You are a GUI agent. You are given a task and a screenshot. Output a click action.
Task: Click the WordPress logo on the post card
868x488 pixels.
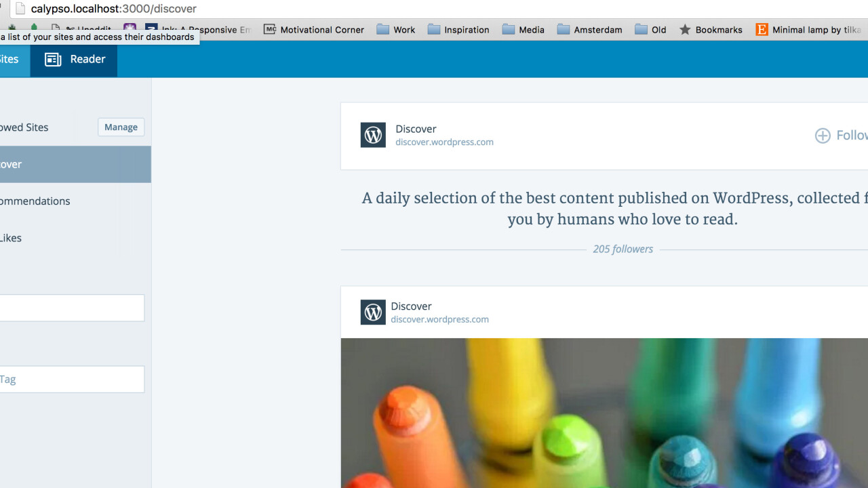point(373,312)
